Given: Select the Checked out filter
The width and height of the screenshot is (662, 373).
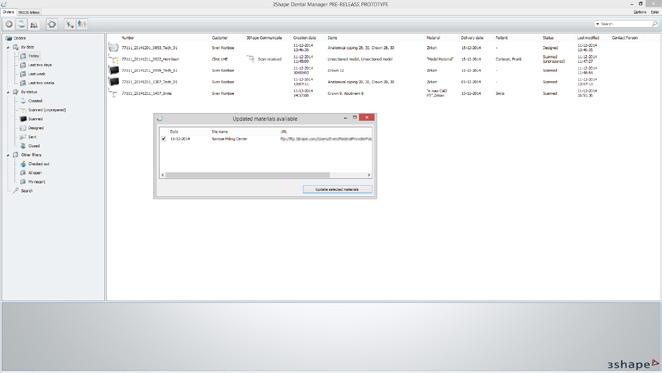Looking at the screenshot, I should [x=38, y=164].
